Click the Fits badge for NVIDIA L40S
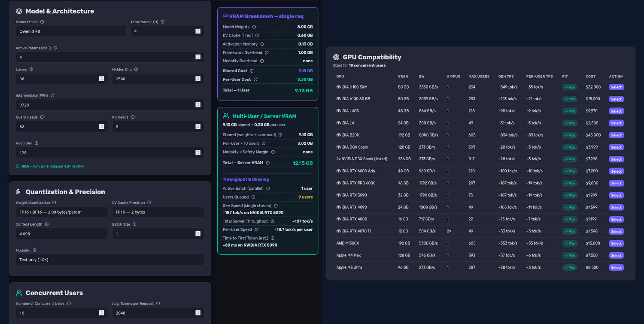Image resolution: width=644 pixels, height=324 pixels. (569, 111)
